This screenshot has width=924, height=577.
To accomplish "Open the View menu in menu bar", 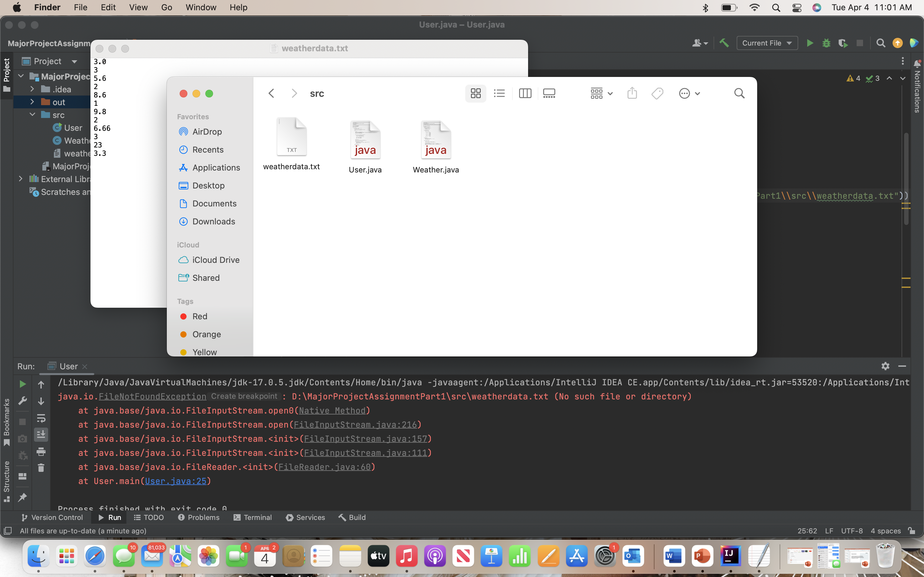I will pyautogui.click(x=138, y=7).
